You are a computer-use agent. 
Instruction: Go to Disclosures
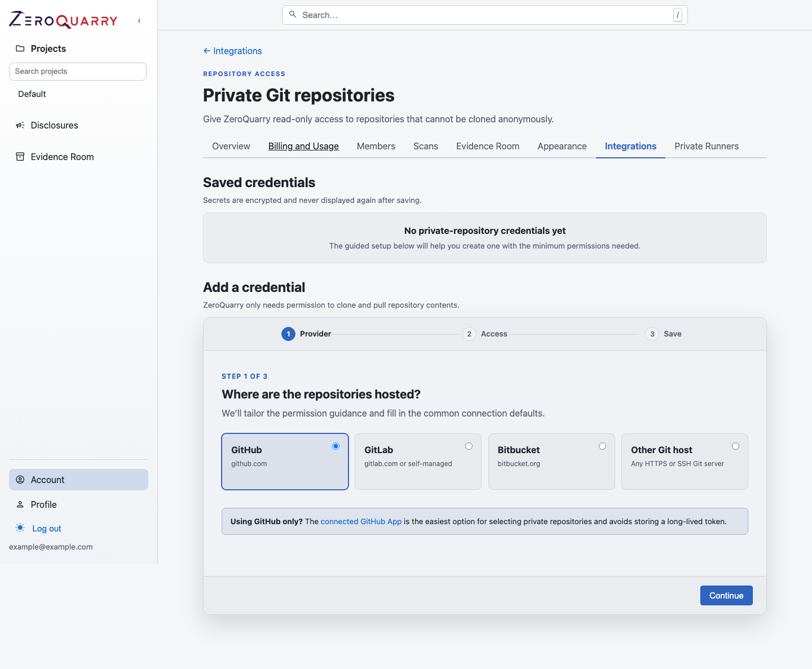pos(54,125)
